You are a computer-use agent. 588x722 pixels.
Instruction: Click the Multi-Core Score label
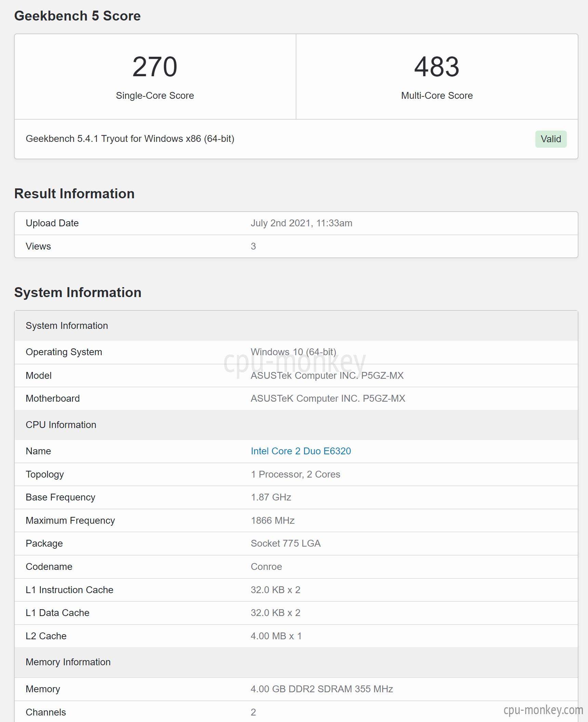(437, 95)
